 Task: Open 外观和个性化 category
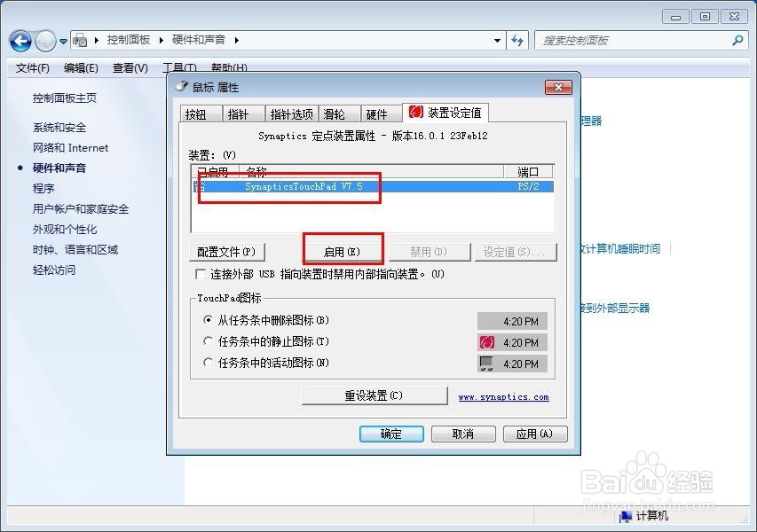pos(65,229)
